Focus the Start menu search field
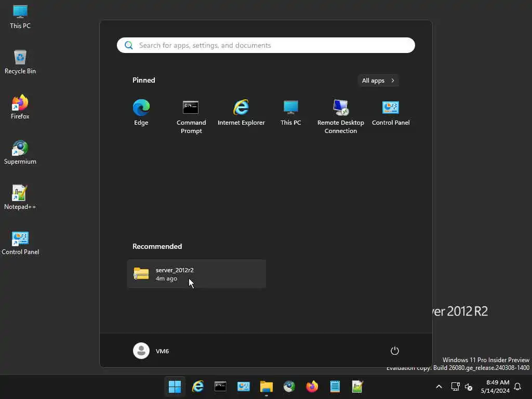 pyautogui.click(x=265, y=45)
